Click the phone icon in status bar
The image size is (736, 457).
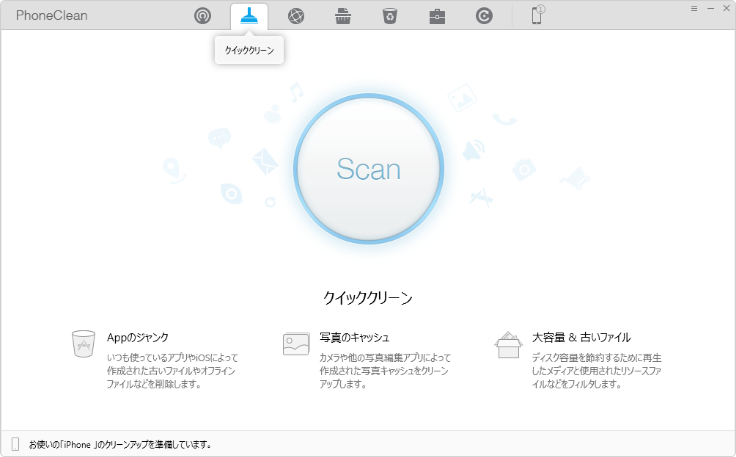click(x=15, y=444)
